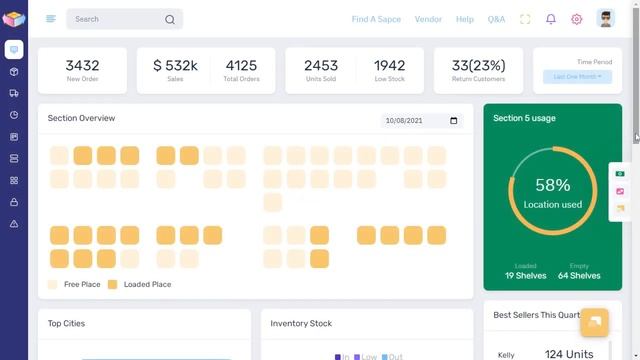
Task: Open the 3D box products sidebar icon
Action: (14, 72)
